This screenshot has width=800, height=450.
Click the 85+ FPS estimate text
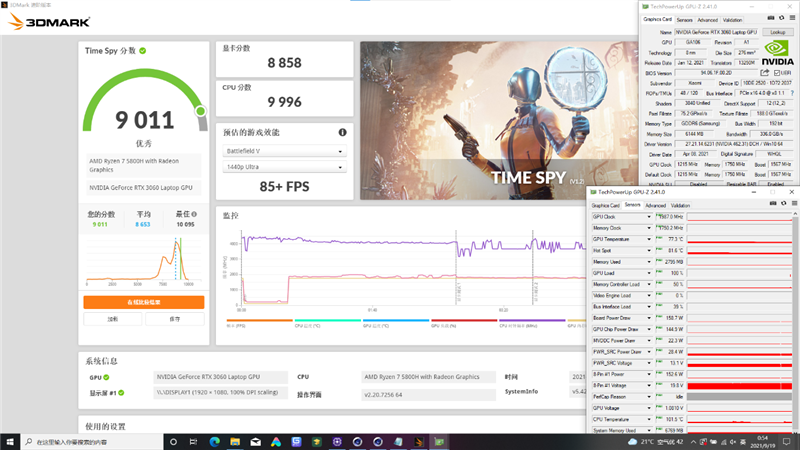284,187
